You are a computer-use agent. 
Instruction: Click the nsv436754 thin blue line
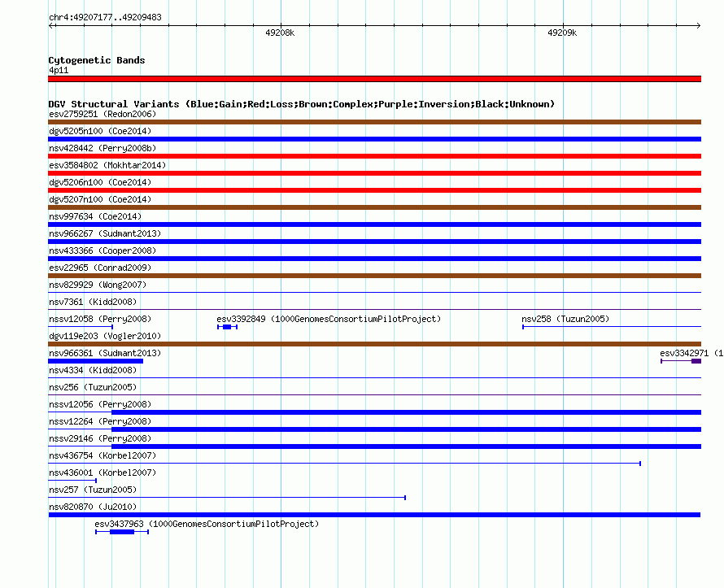[344, 464]
